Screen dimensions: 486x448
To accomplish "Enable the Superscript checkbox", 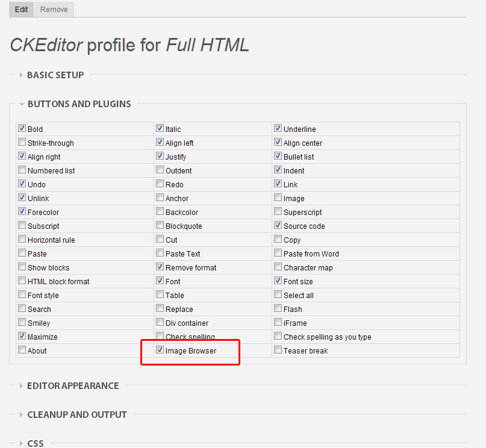I will point(278,211).
